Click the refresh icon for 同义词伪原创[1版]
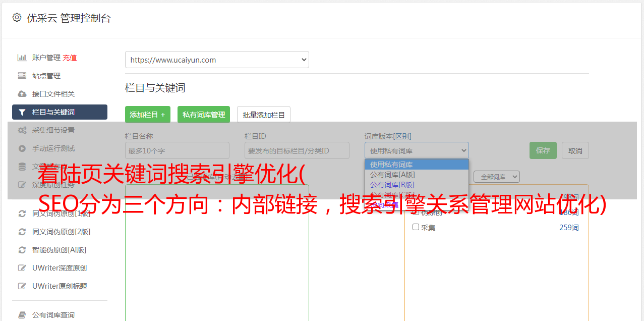644x321 pixels. click(22, 213)
